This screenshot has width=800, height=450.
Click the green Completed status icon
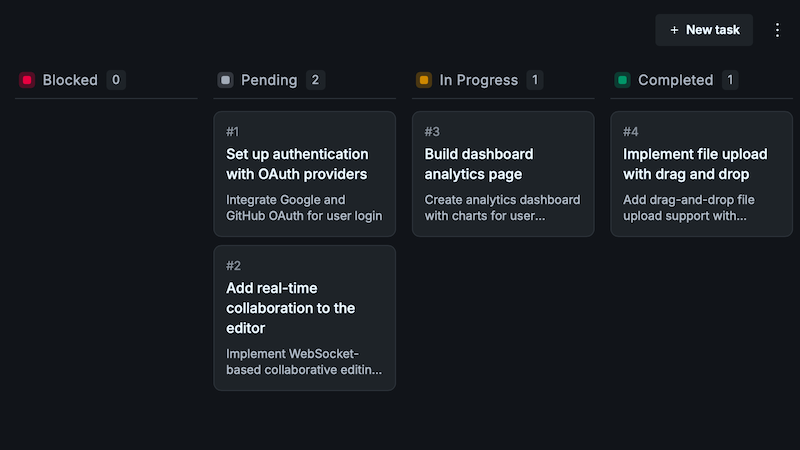coord(623,80)
